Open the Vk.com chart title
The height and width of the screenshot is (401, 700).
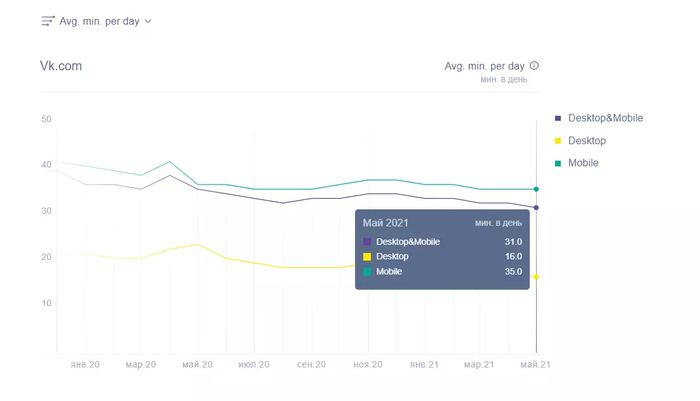pyautogui.click(x=60, y=66)
